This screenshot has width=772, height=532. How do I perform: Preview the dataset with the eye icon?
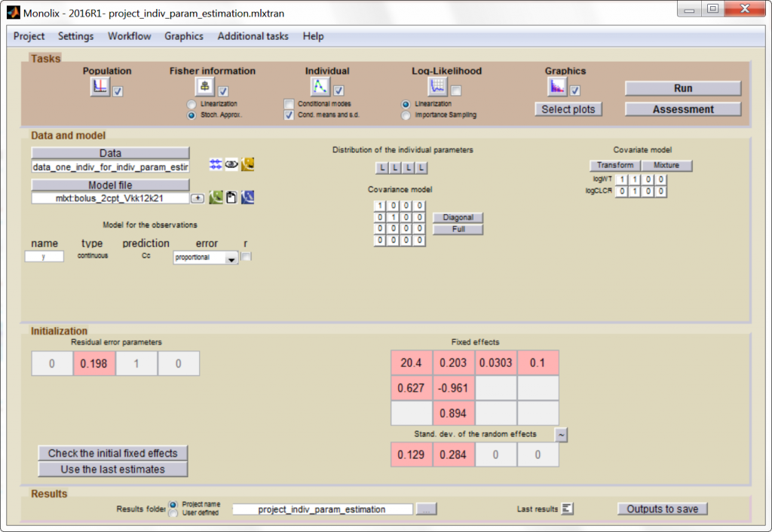pyautogui.click(x=231, y=164)
